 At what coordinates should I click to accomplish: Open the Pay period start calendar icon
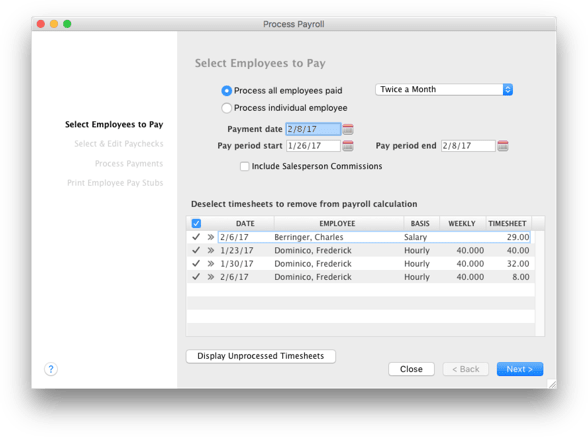[348, 146]
